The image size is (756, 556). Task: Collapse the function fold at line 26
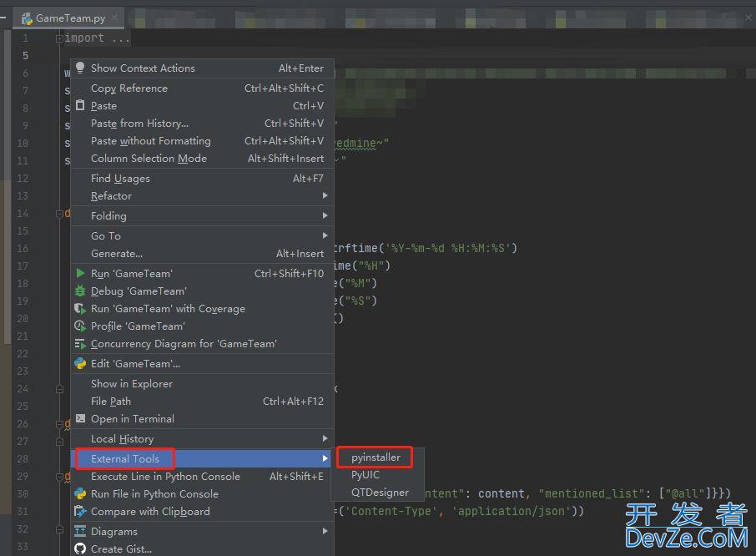[x=59, y=424]
